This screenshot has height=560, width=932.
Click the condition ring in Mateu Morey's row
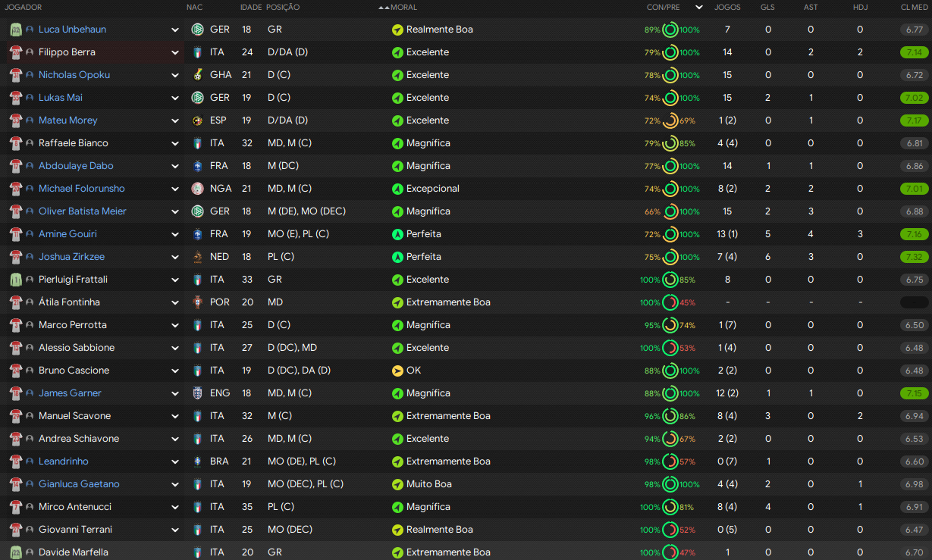(x=670, y=120)
